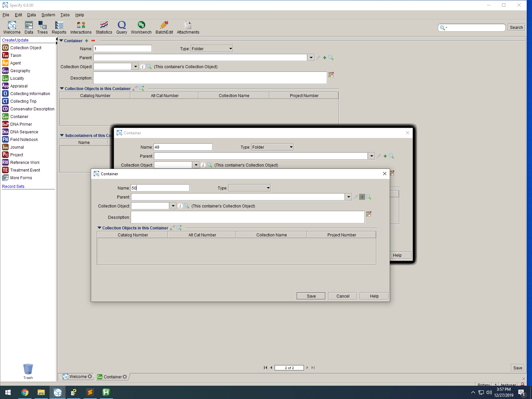
Task: Select the Taxon form in the sidebar
Action: pos(15,55)
